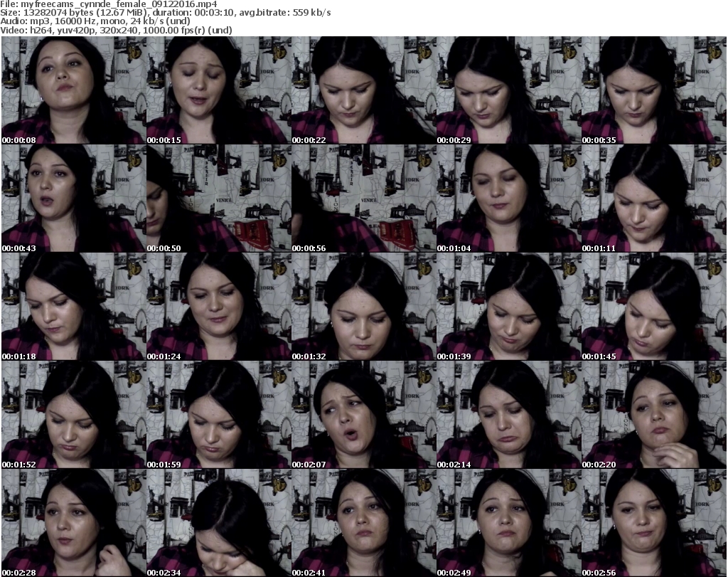Open the frame timestamped 00:02:41
The height and width of the screenshot is (577, 728).
pyautogui.click(x=363, y=523)
